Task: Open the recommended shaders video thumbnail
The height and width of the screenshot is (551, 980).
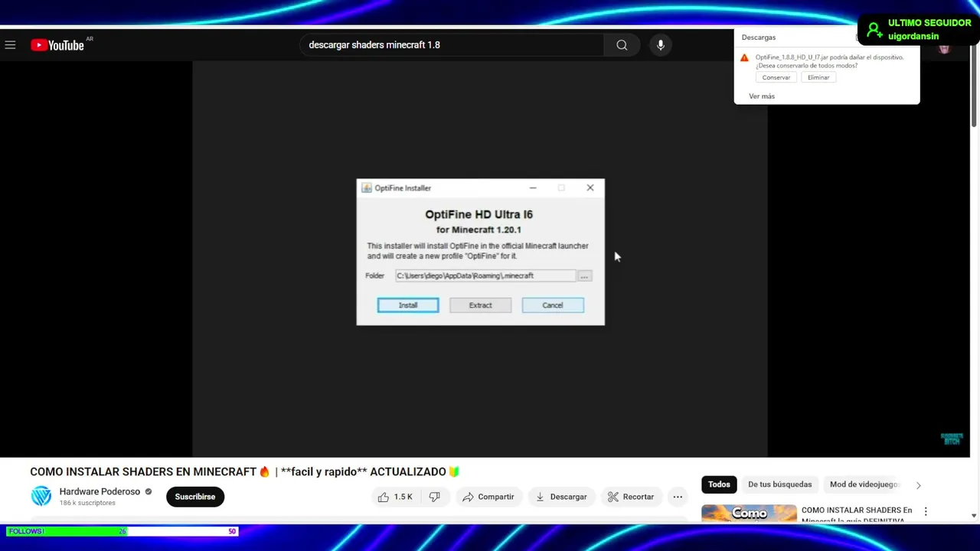Action: point(749,513)
